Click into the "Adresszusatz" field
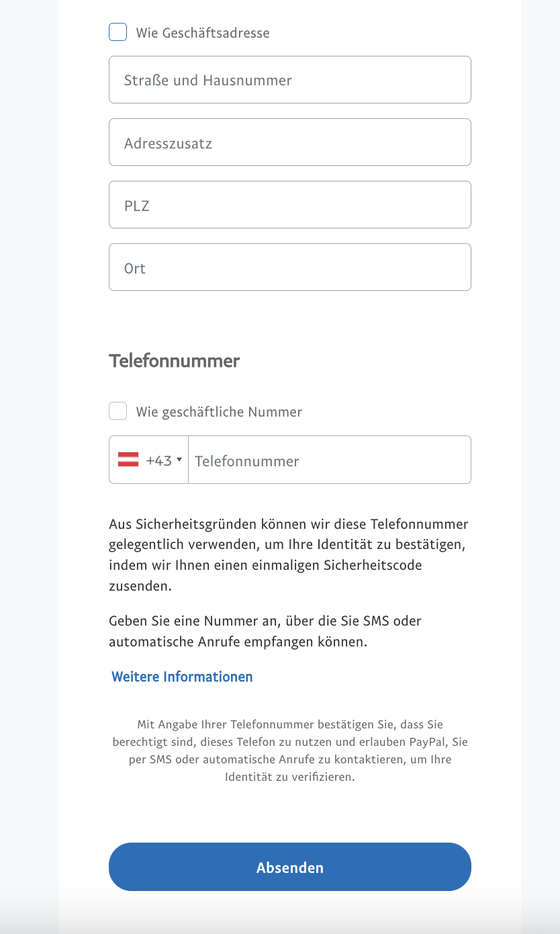The width and height of the screenshot is (560, 934). point(289,142)
